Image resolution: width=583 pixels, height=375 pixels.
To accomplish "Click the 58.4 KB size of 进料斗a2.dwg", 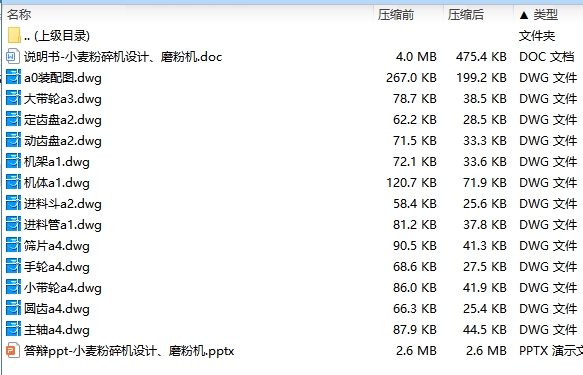I will (x=415, y=203).
